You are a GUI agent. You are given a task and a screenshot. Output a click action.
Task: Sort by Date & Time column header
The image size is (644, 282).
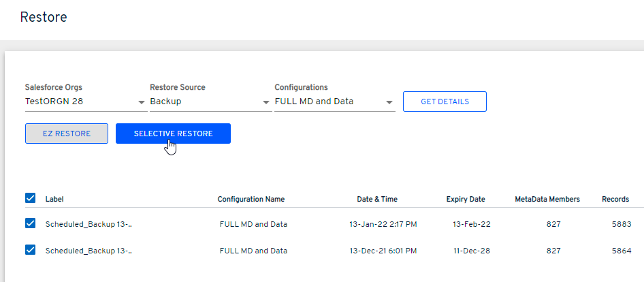[x=377, y=199]
